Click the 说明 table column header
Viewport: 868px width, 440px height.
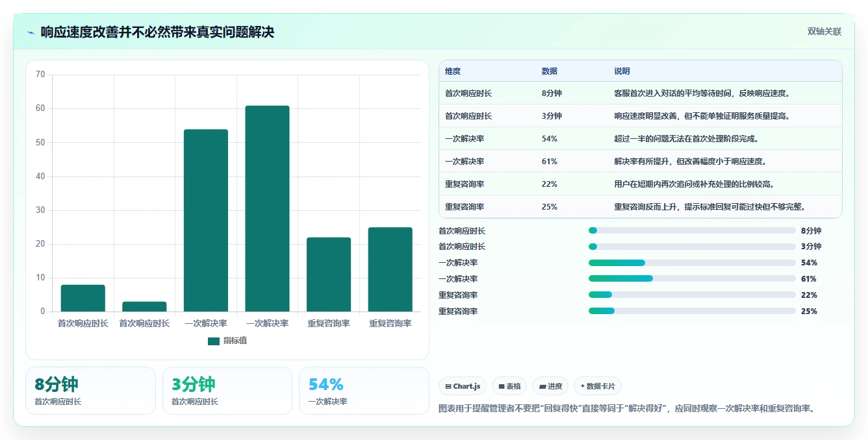[x=622, y=71]
